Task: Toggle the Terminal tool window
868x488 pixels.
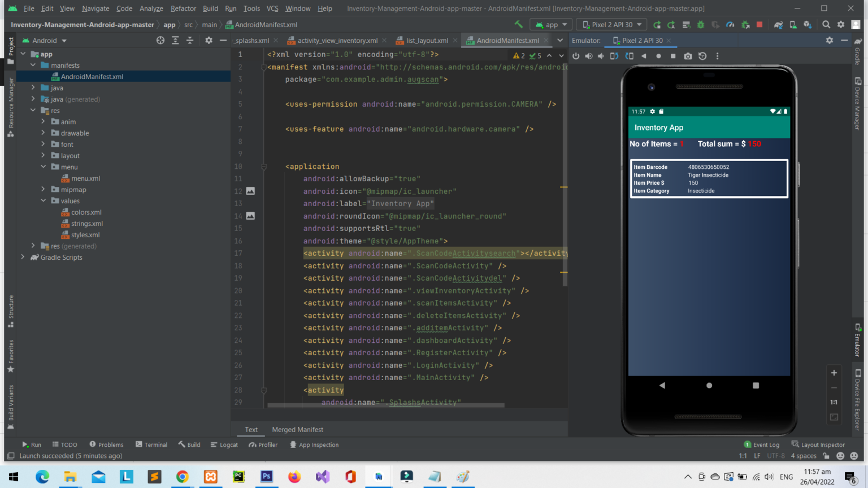Action: point(151,445)
